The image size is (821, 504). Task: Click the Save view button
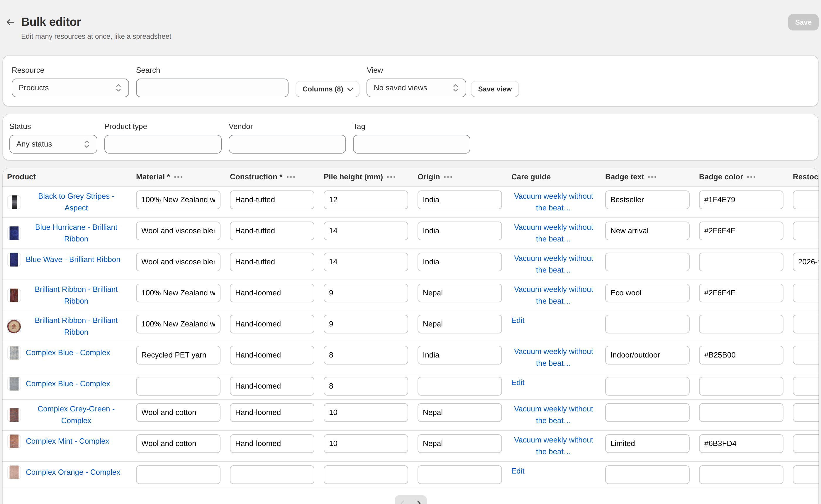click(495, 89)
